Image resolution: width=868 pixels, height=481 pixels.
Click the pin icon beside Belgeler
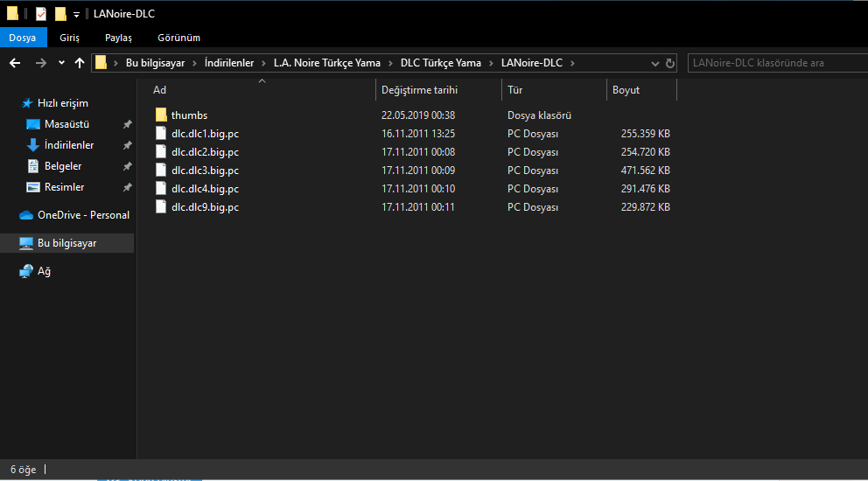pos(128,167)
